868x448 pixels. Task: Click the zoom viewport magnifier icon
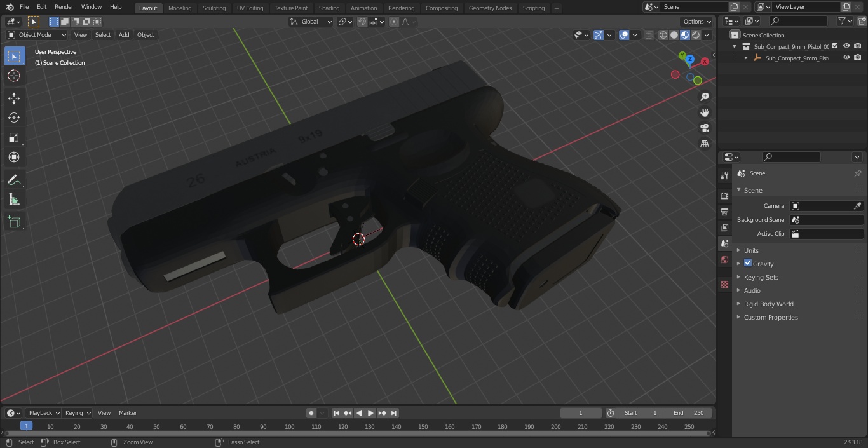[x=704, y=97]
